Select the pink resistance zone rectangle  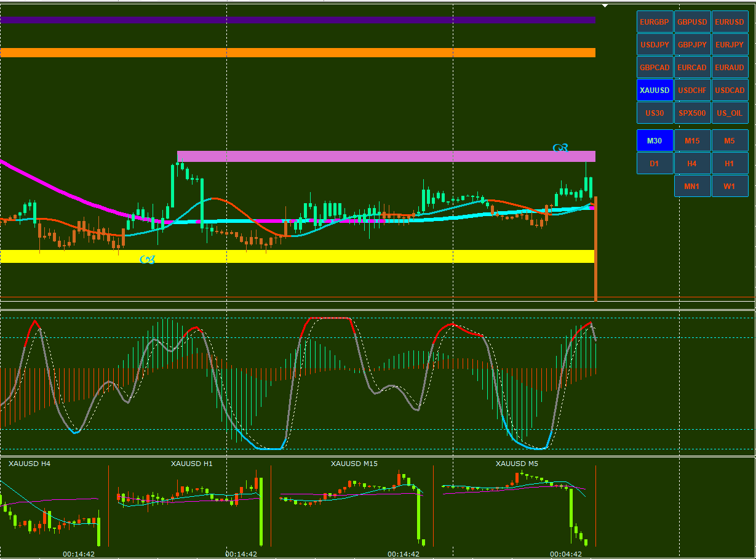[386, 156]
